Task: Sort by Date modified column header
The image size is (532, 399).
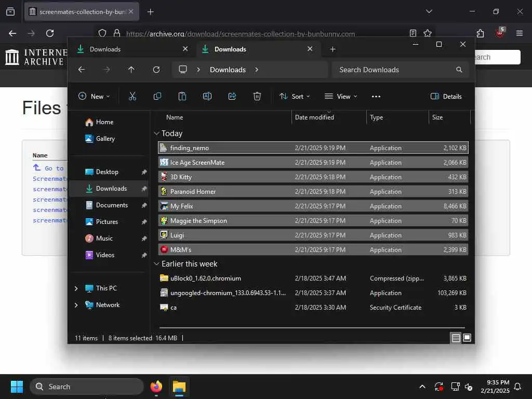Action: pyautogui.click(x=329, y=117)
